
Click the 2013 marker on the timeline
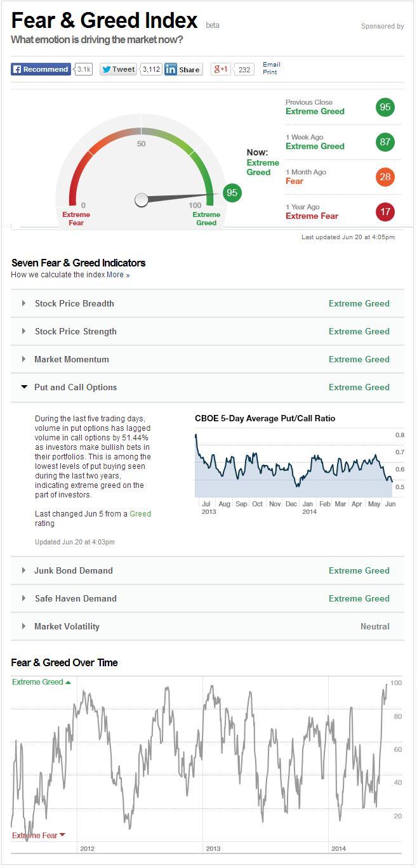coord(213,848)
